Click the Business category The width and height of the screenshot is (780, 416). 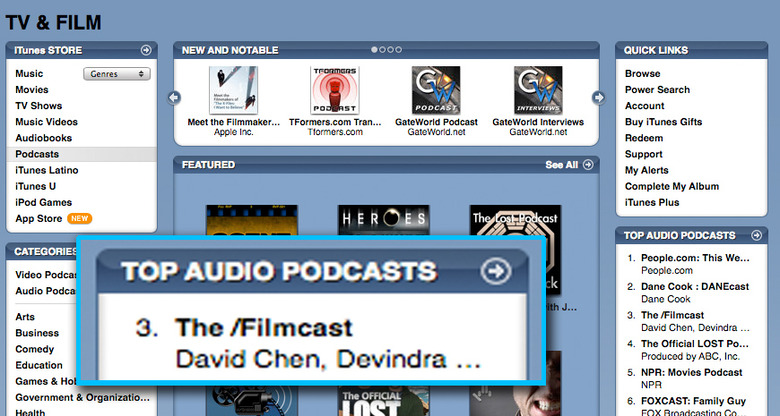tap(37, 333)
